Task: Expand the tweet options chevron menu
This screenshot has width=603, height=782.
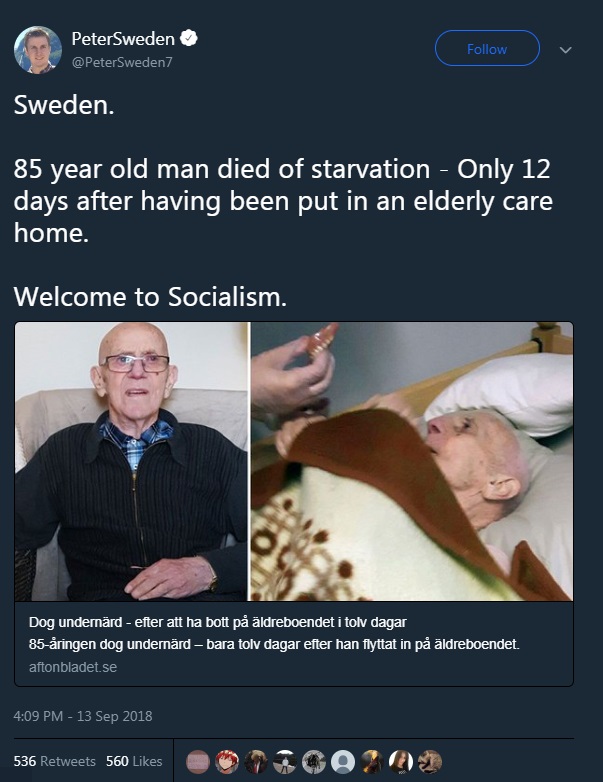Action: click(565, 49)
